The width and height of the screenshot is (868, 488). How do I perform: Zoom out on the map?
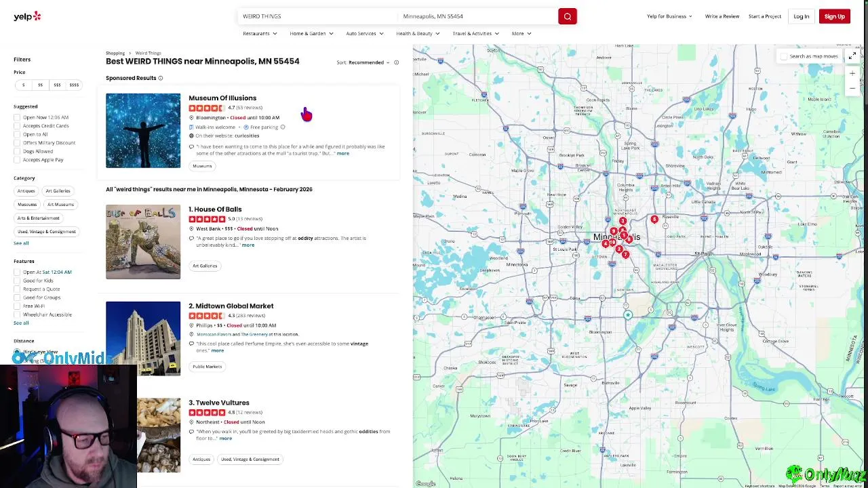(852, 87)
